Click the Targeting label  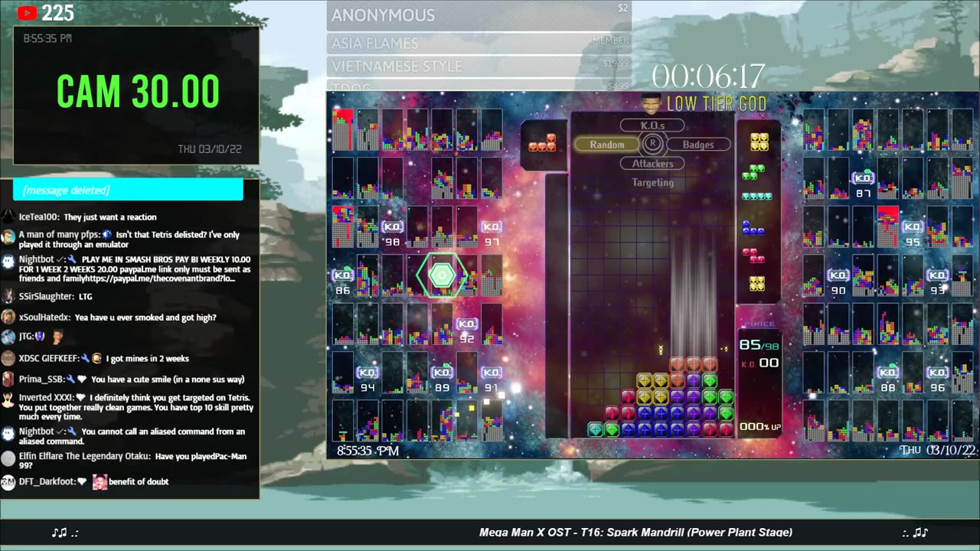click(x=652, y=182)
